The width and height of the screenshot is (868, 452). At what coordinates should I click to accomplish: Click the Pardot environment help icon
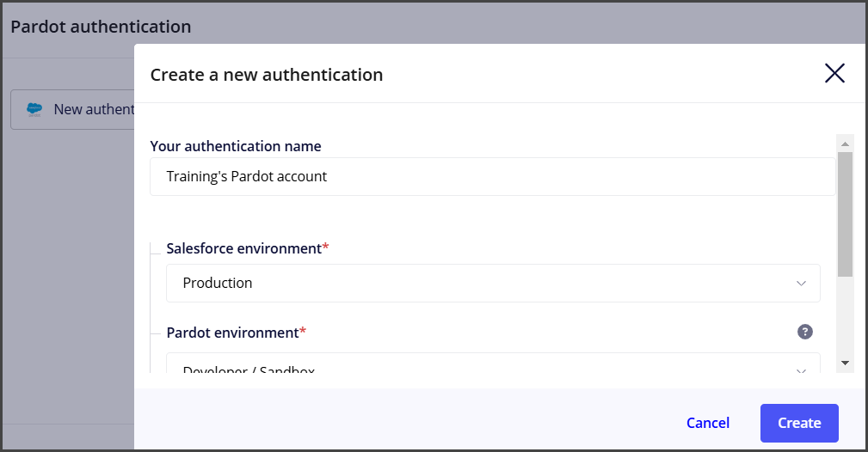(805, 332)
